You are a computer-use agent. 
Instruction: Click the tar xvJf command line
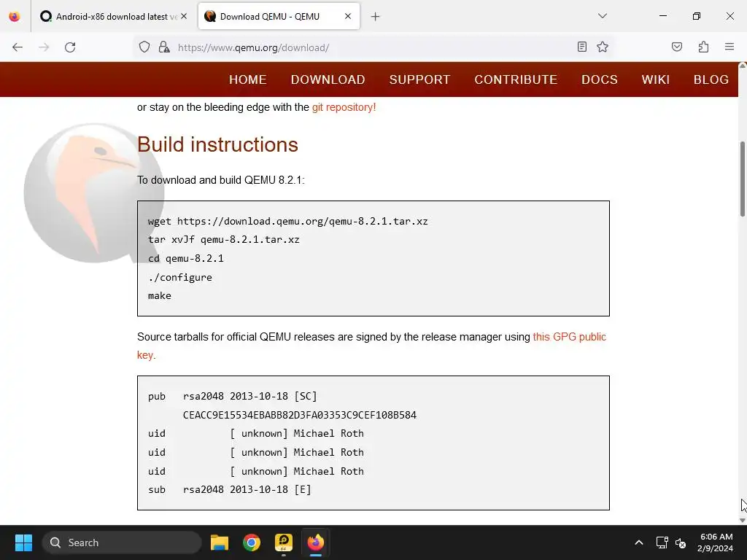click(x=223, y=239)
